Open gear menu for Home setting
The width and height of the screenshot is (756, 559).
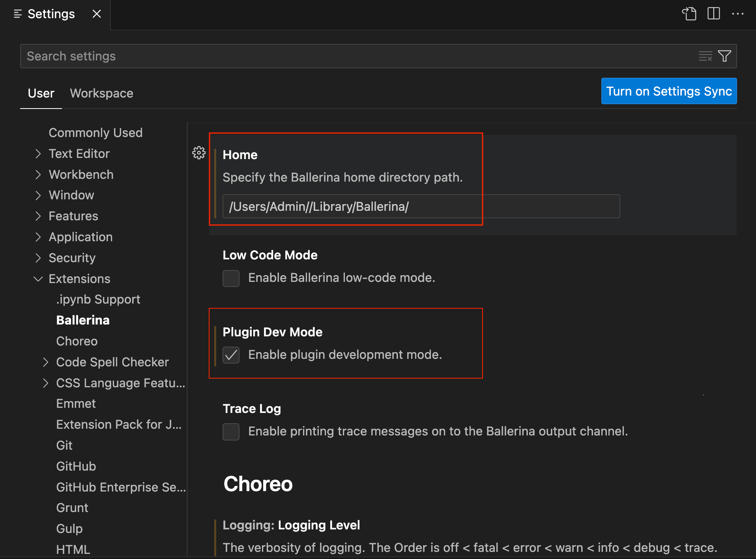tap(199, 153)
